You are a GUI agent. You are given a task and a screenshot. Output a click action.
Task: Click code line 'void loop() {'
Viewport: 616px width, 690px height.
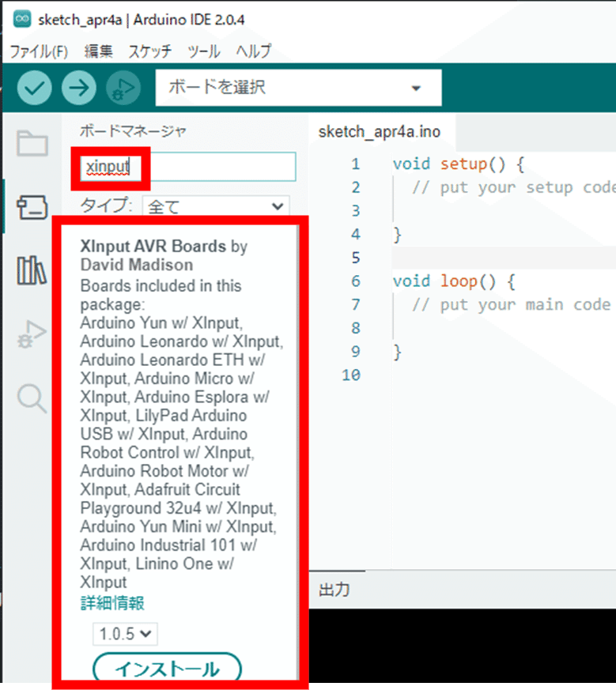pos(454,281)
